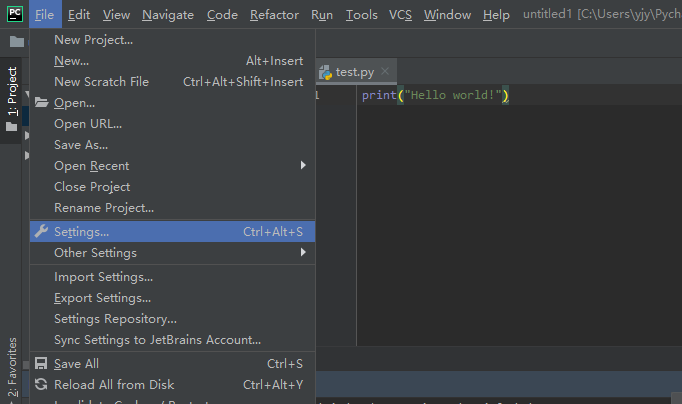Viewport: 682px width, 404px height.
Task: Open Settings... from File menu
Action: [172, 231]
